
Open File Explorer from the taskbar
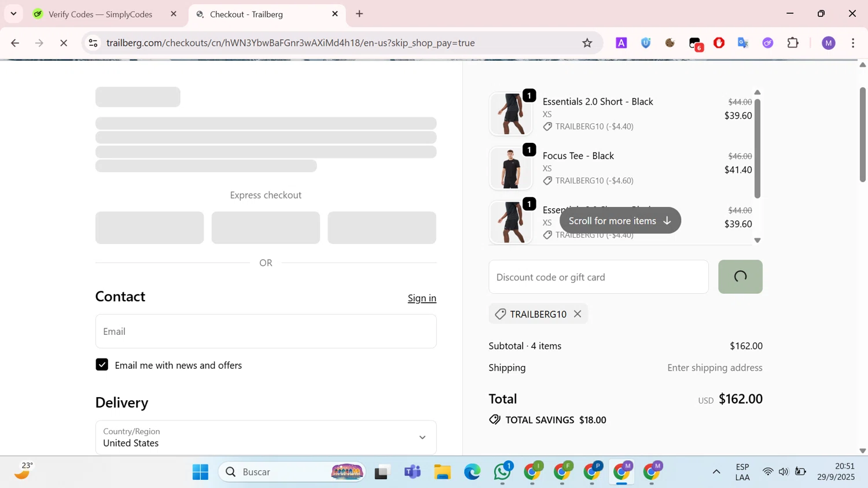coord(443,472)
